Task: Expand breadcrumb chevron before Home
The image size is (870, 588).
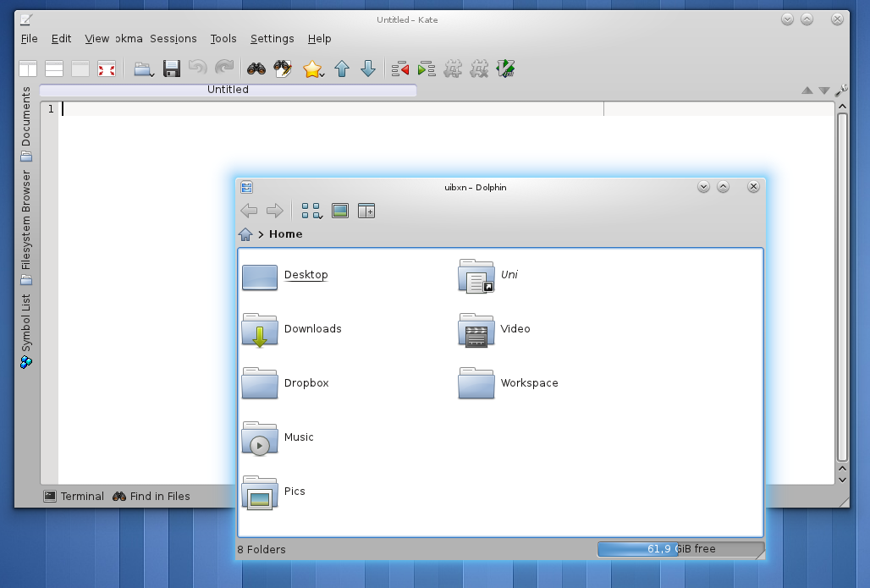Action: 261,234
